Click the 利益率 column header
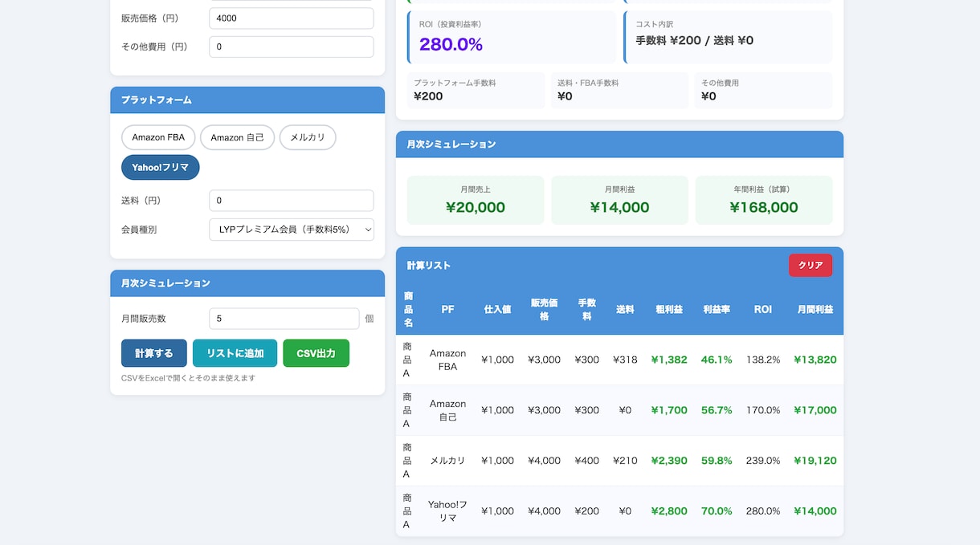 717,309
